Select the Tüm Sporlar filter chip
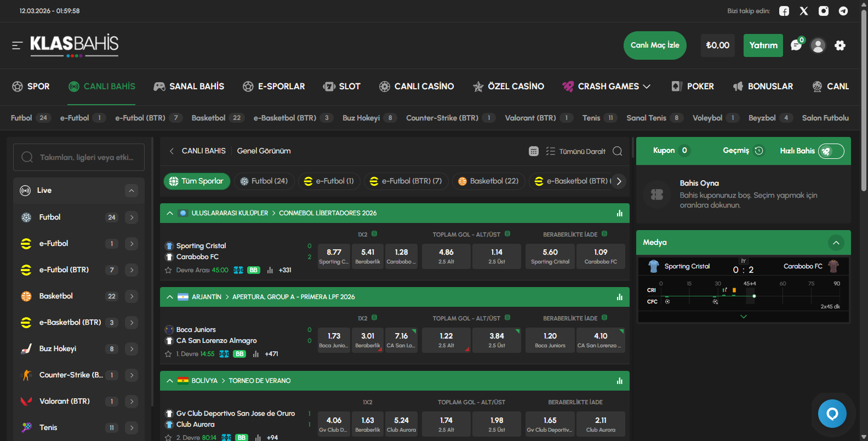868x441 pixels. (x=197, y=181)
